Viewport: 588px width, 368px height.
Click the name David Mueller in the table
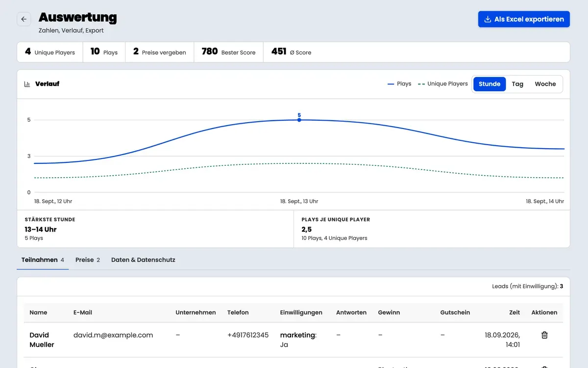point(42,340)
